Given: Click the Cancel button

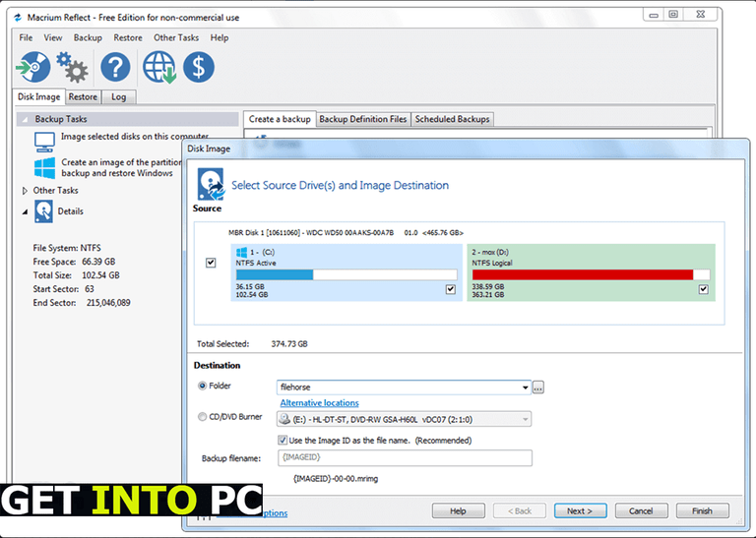Looking at the screenshot, I should 641,510.
